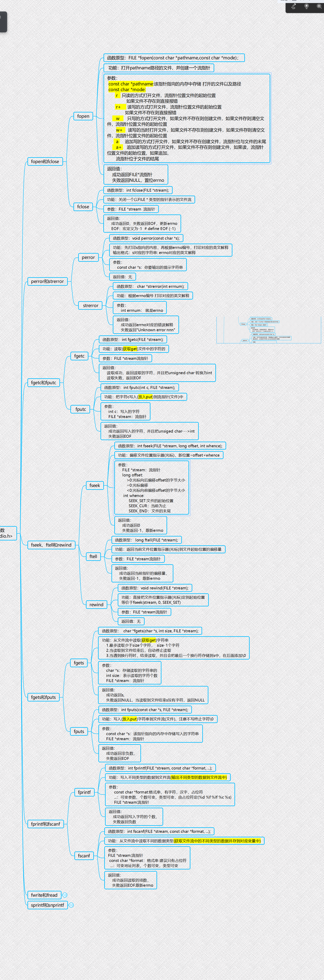Click the mind map minimap preview

coord(269,330)
